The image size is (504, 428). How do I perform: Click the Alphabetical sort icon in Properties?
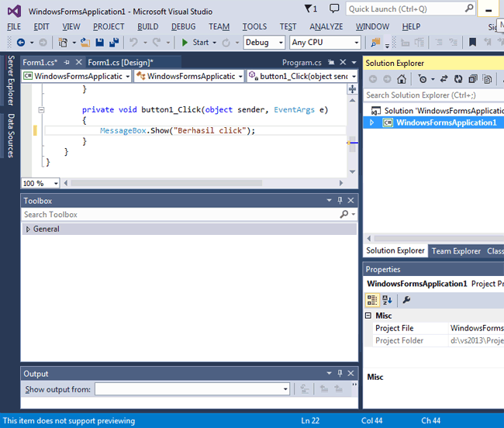(x=387, y=300)
